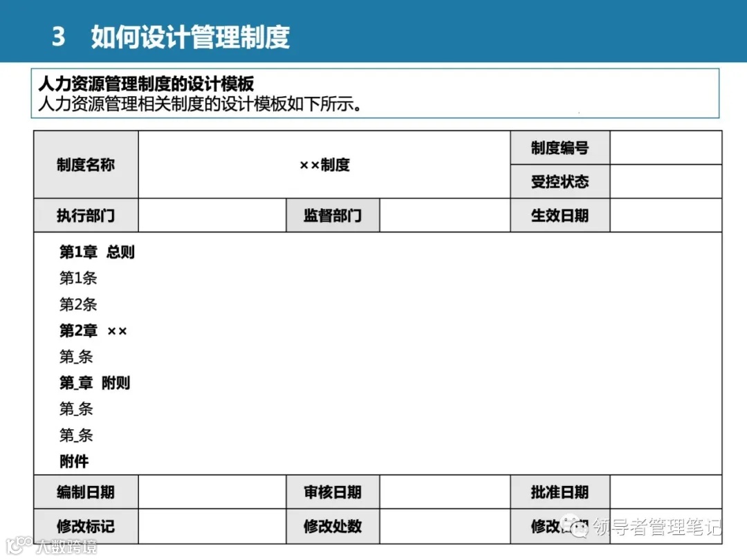Select the 第2章 ×× heading line
Screen dimensions: 747x560
click(x=91, y=330)
